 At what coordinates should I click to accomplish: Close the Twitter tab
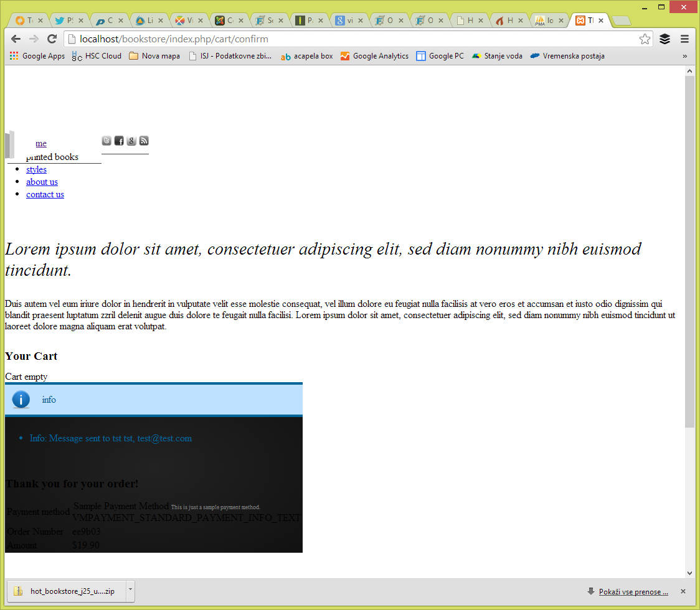coord(81,21)
